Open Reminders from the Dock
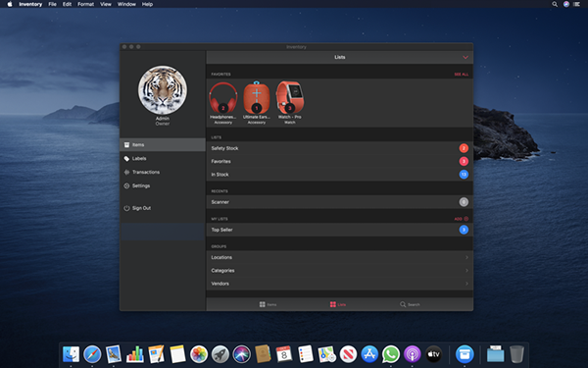Viewport: 588px width, 368px height. click(x=305, y=354)
